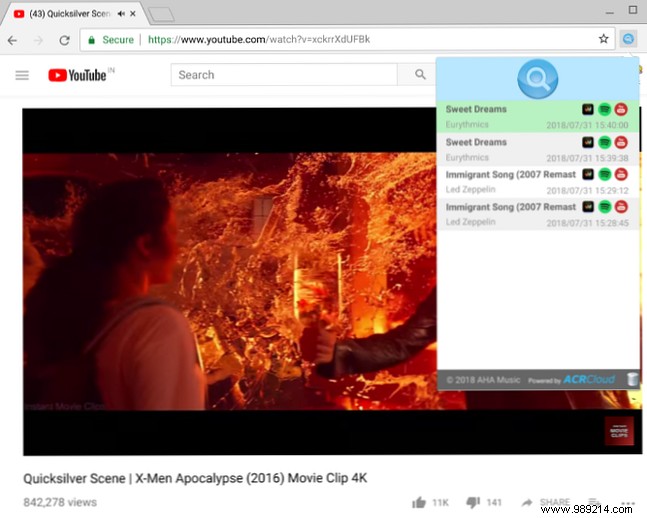Click the big blue music identify button
The image size is (647, 518).
point(537,79)
